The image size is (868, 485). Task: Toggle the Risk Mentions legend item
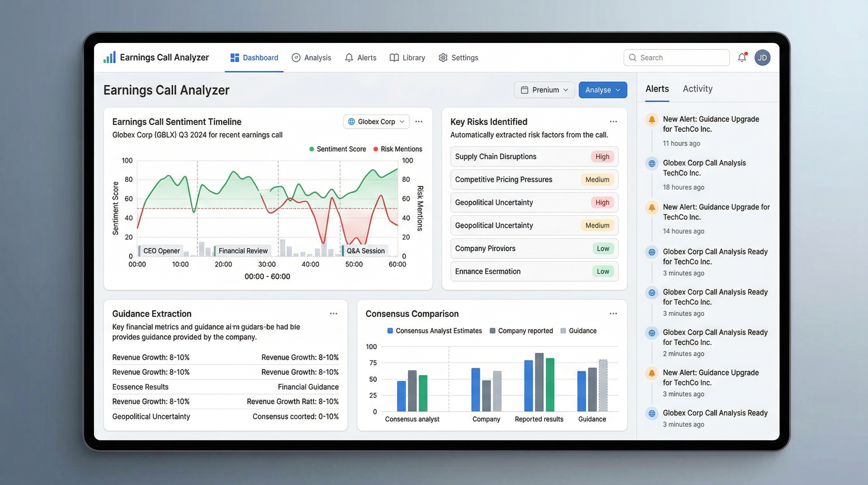click(398, 149)
